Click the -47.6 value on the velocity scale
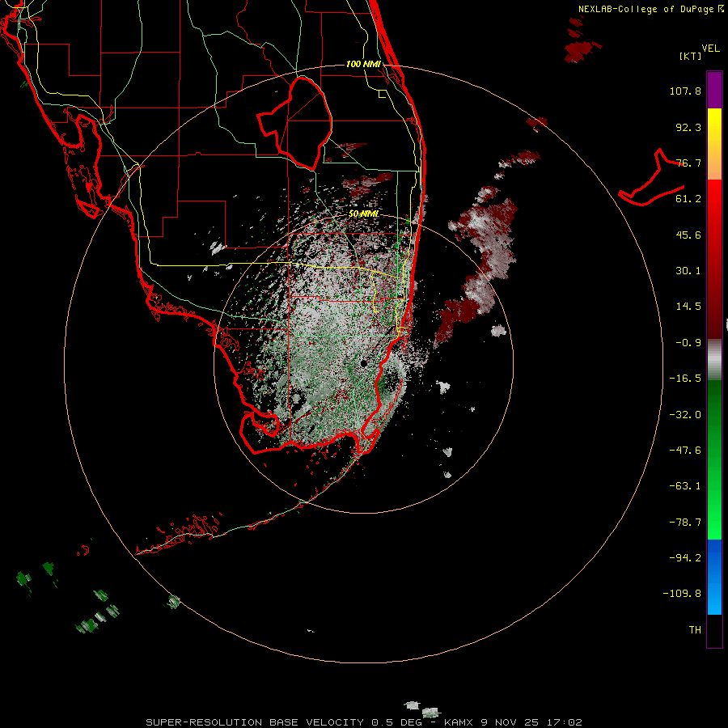 coord(685,451)
